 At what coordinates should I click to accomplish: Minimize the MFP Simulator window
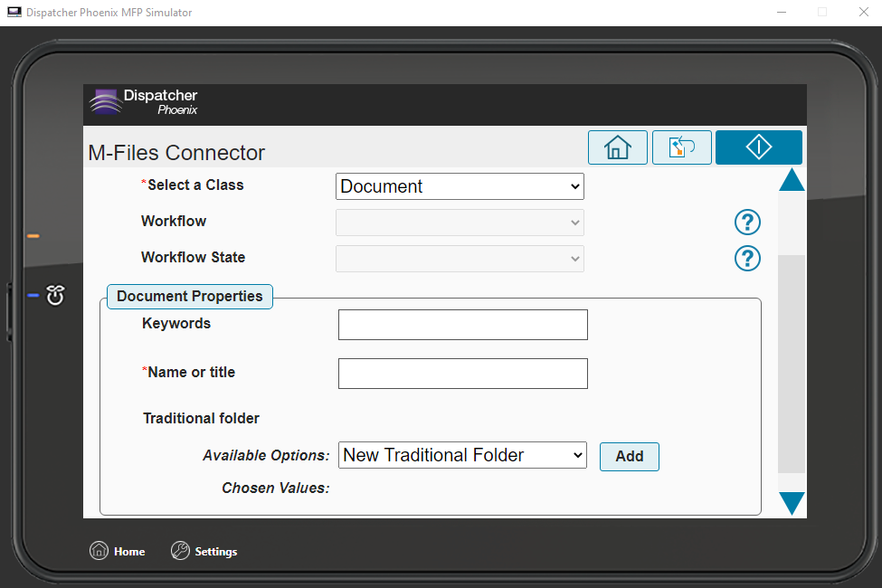[x=782, y=12]
